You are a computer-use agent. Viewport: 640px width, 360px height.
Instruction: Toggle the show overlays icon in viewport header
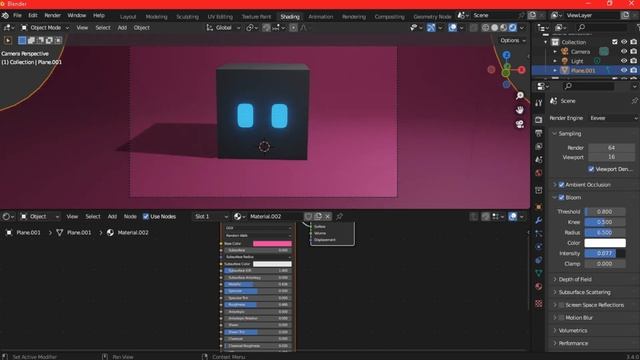[452, 28]
